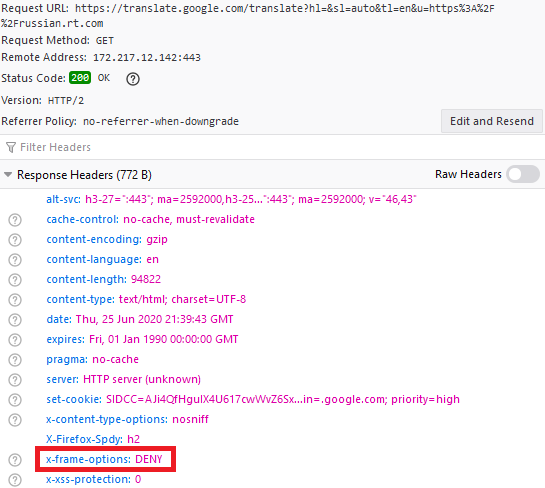Select the alt-svc header value
This screenshot has height=488, width=545.
[251, 199]
